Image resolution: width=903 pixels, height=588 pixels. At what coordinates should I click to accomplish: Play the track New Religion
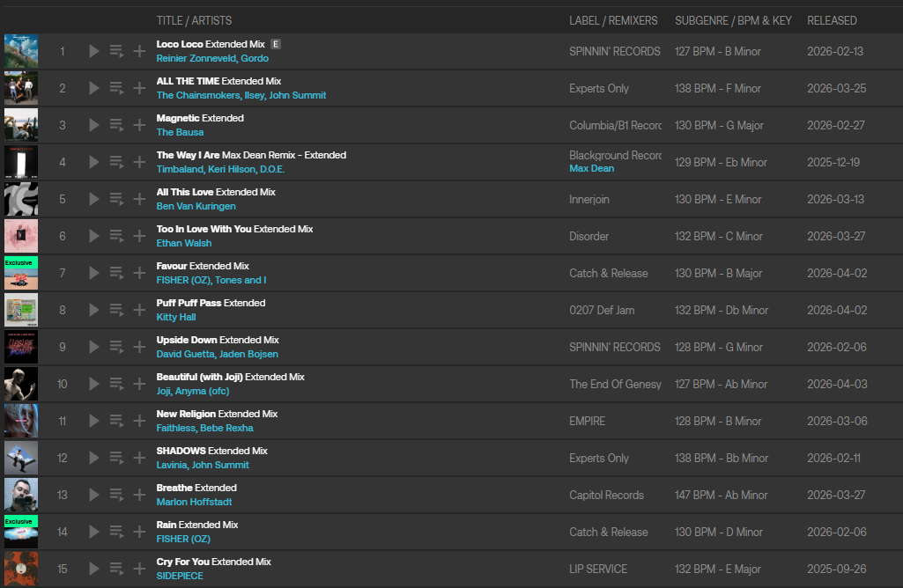coord(94,421)
